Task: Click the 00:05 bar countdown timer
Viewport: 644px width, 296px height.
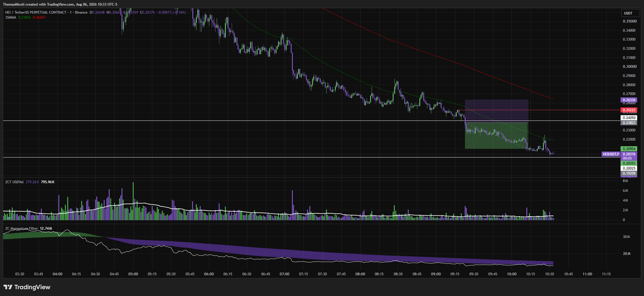Action: coord(627,159)
